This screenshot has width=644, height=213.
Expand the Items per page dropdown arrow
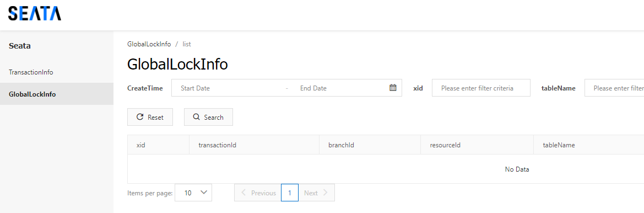click(x=203, y=192)
